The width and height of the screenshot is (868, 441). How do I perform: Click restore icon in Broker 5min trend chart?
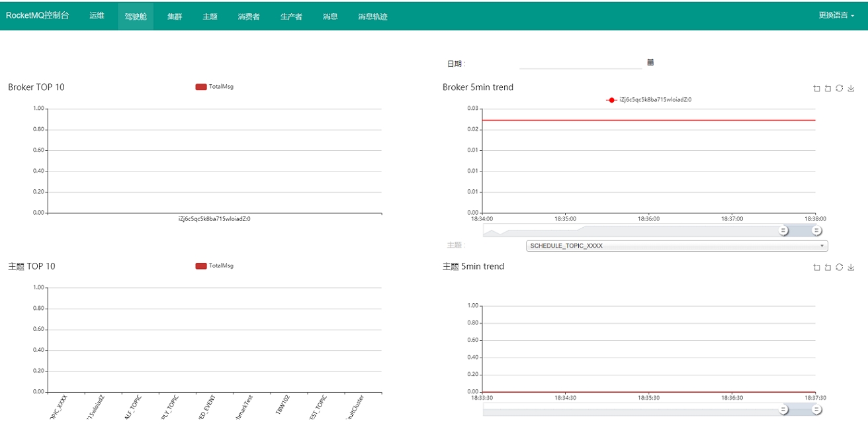tap(839, 88)
